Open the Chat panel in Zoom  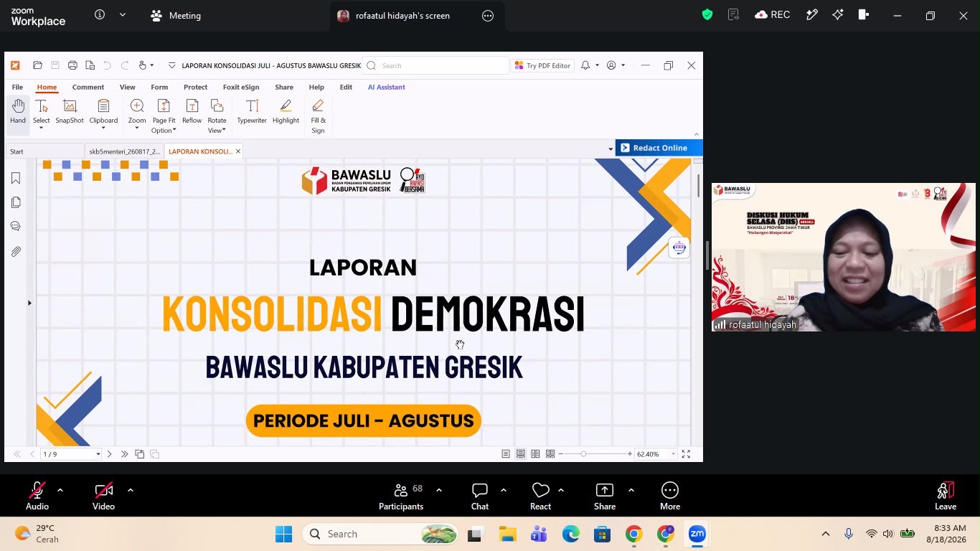click(480, 496)
